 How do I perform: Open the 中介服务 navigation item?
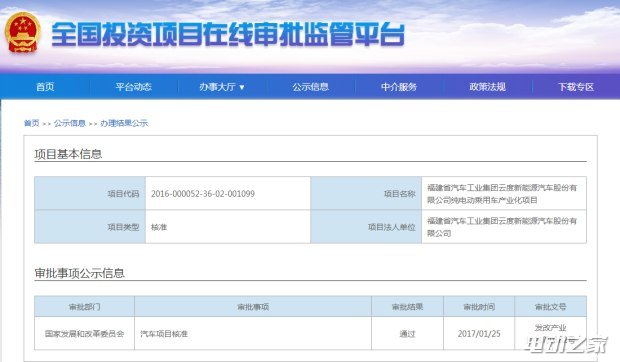pos(399,87)
